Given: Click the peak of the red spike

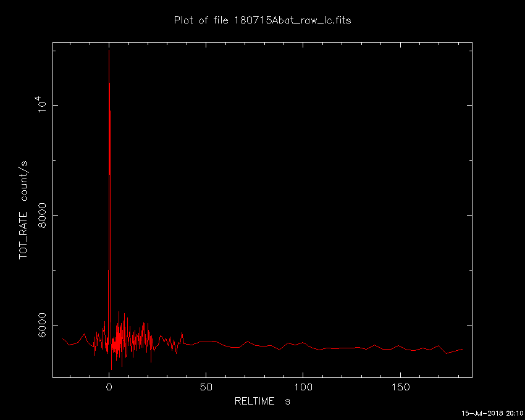Looking at the screenshot, I should [109, 50].
